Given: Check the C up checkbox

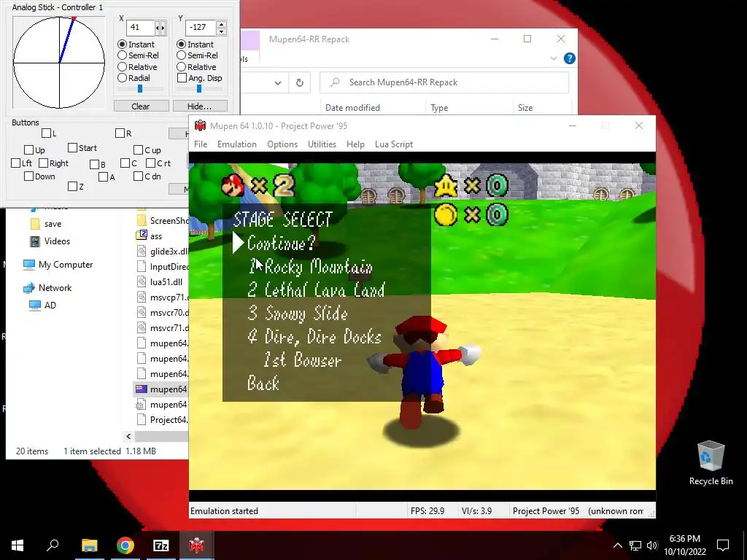Looking at the screenshot, I should coord(138,150).
